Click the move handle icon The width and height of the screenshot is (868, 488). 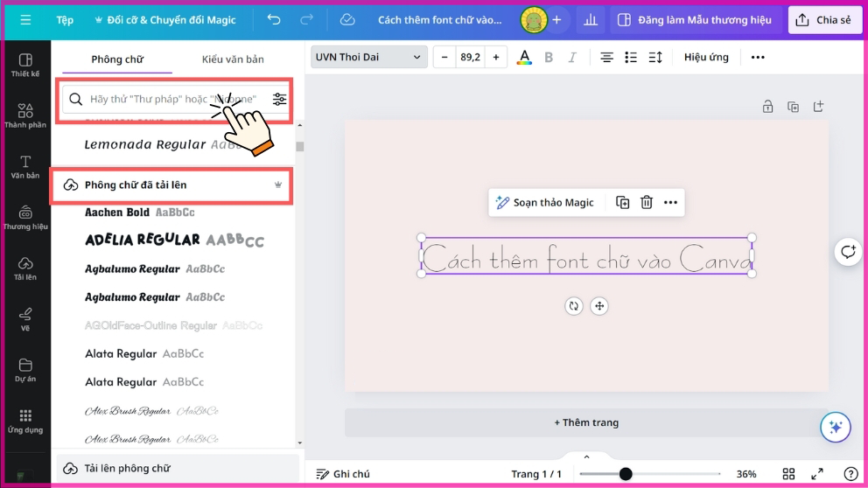click(x=599, y=306)
